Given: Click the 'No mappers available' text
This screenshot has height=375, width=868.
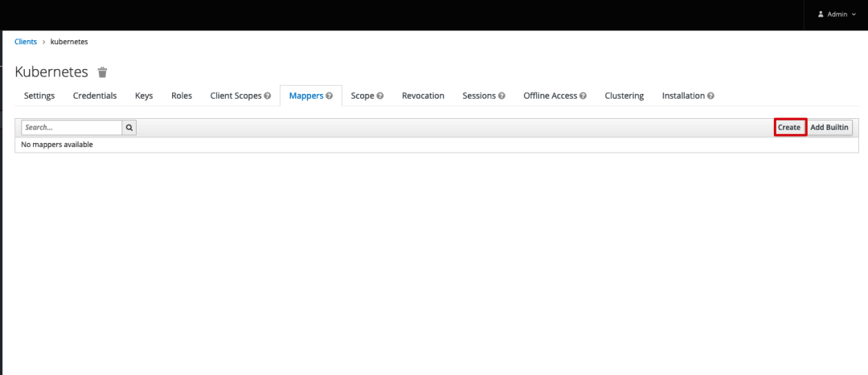Looking at the screenshot, I should coord(56,145).
